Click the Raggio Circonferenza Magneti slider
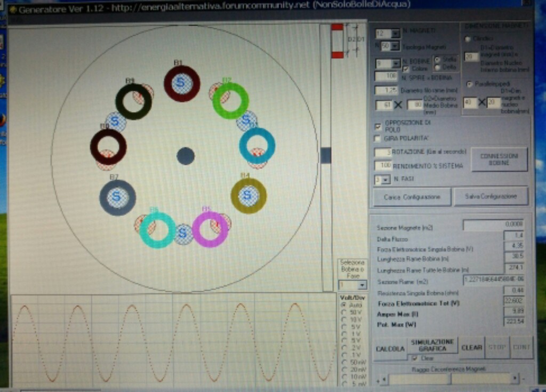 pos(448,379)
